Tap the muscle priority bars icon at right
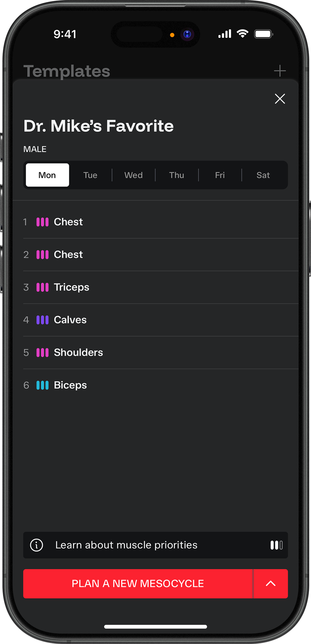The width and height of the screenshot is (311, 644). (276, 545)
